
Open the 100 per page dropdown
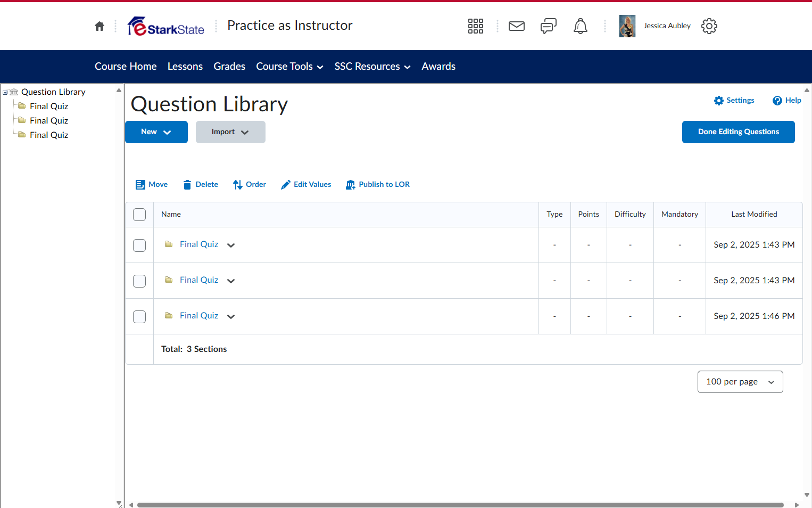pos(740,382)
